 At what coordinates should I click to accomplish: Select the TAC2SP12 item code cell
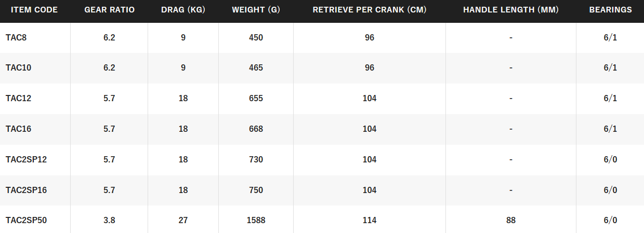(26, 159)
